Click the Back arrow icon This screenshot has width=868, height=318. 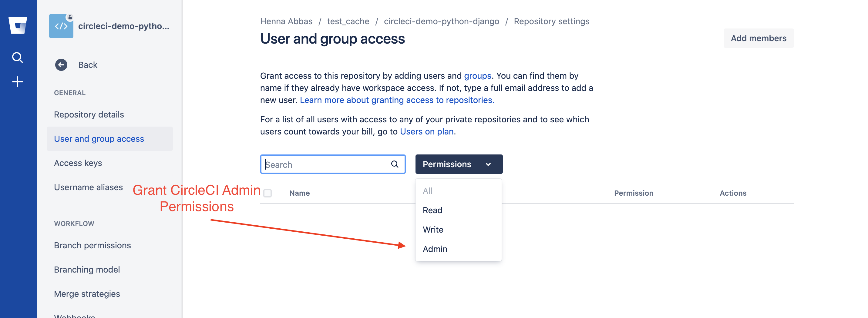point(61,65)
